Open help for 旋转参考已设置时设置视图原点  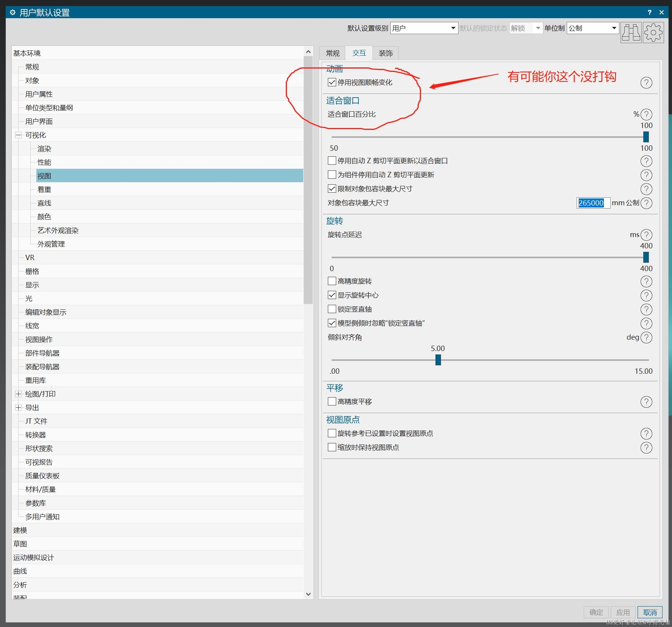click(x=646, y=434)
